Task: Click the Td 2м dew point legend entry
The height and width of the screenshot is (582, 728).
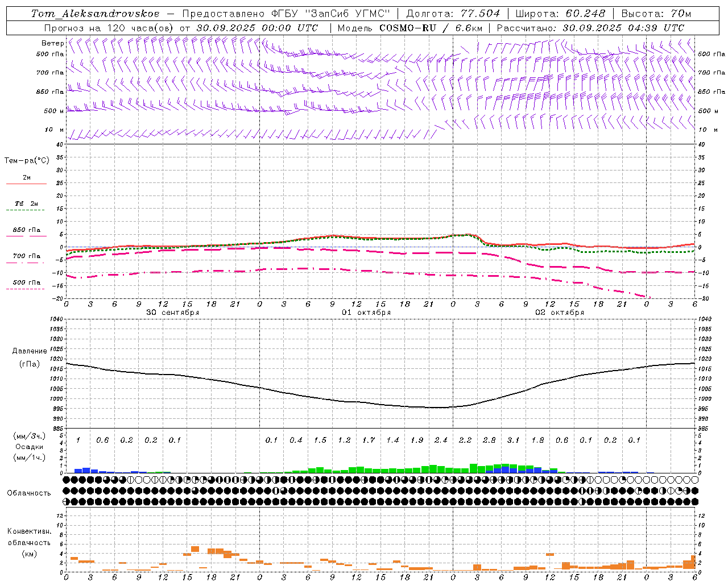Action: point(26,203)
